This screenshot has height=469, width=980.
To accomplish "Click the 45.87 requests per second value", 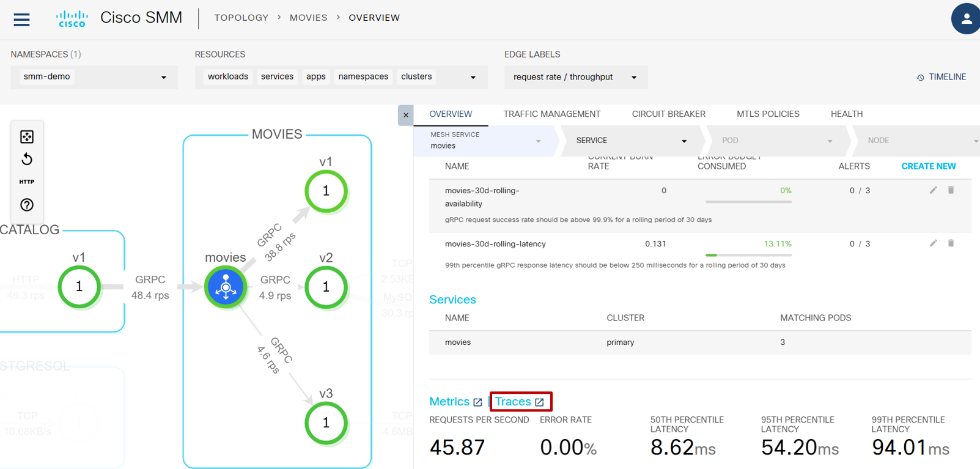I will pyautogui.click(x=457, y=448).
